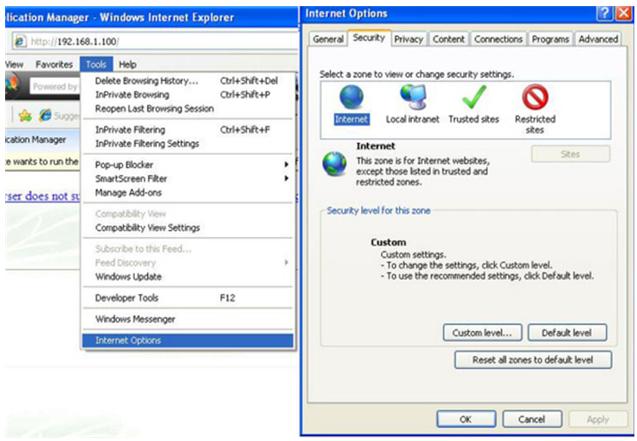This screenshot has height=441, width=637.
Task: Click 'Custom settings.' description text
Action: coord(413,255)
